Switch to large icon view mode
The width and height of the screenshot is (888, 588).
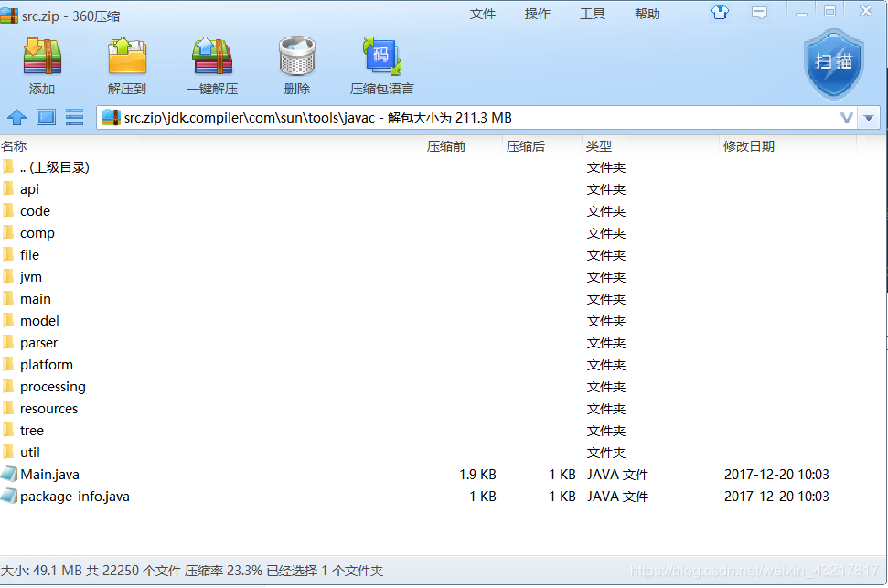click(x=46, y=117)
